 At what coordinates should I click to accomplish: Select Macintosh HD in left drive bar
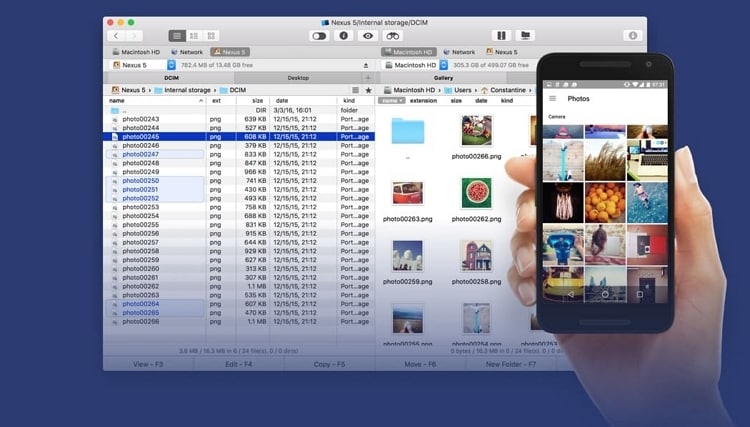pos(136,52)
